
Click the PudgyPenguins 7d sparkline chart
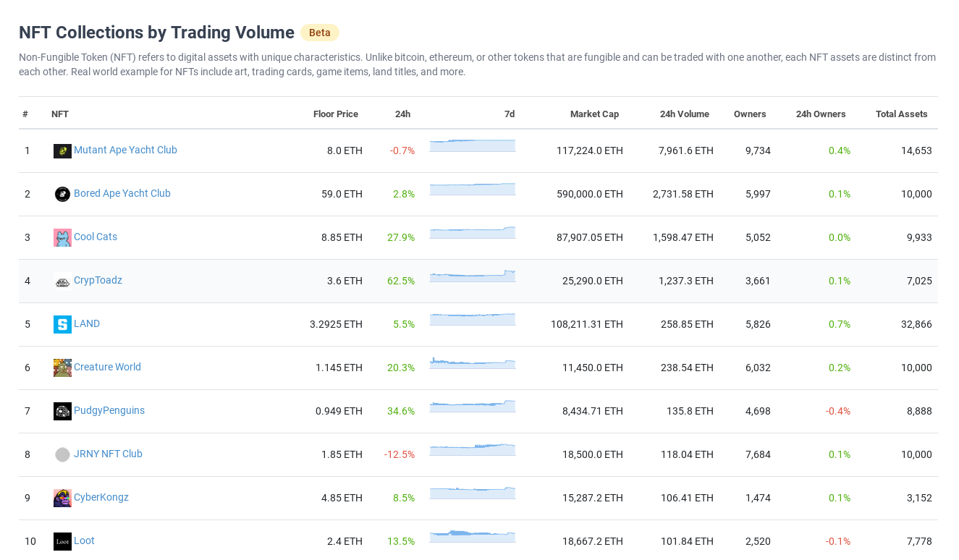point(473,406)
